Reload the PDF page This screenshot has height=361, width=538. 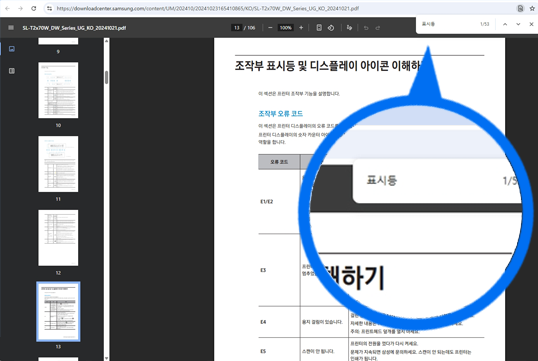pos(34,8)
